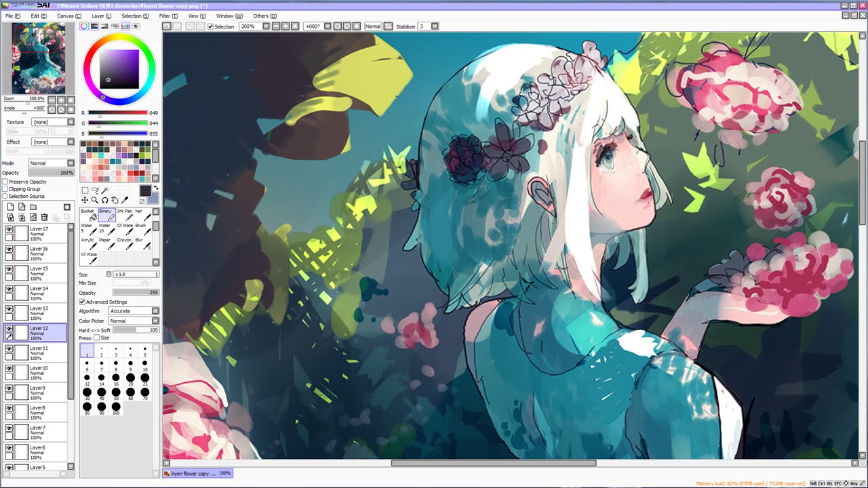Select the Binary pen tool
Viewport: 868px width, 488px height.
(106, 215)
